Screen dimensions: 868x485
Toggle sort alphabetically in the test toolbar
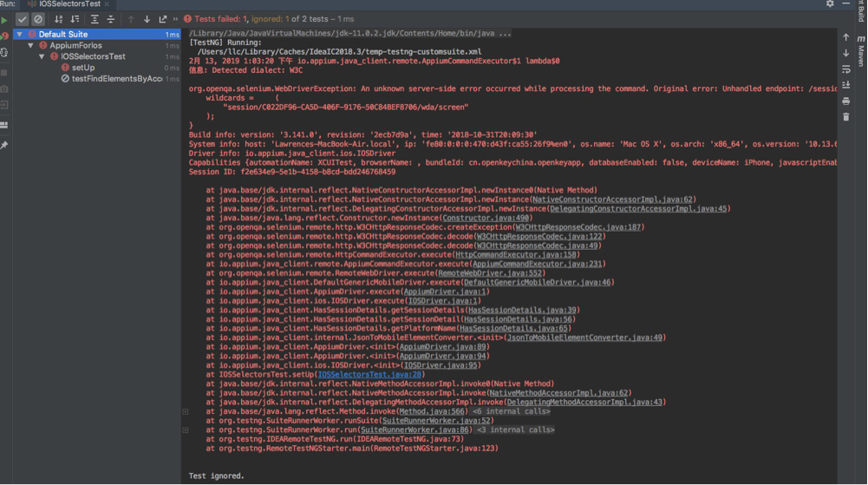(x=58, y=19)
